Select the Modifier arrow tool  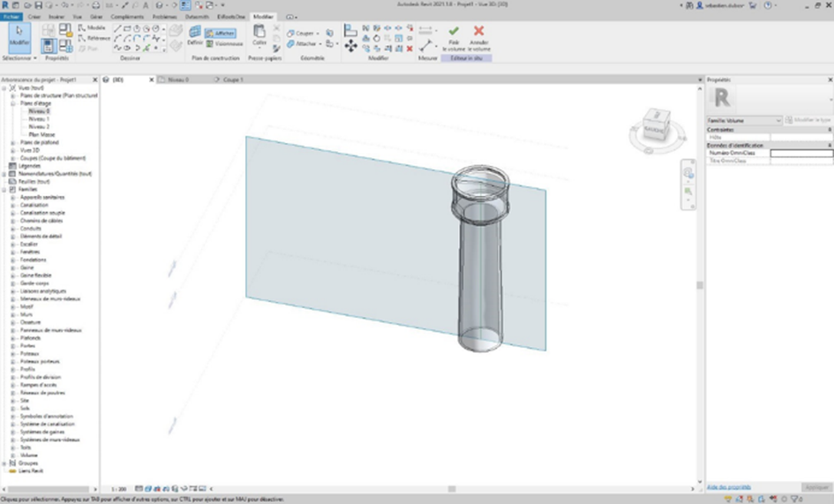point(19,35)
